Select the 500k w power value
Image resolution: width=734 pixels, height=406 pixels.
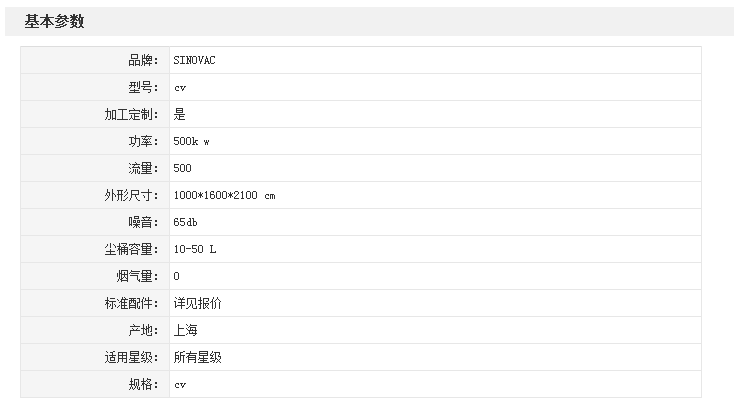[x=191, y=141]
